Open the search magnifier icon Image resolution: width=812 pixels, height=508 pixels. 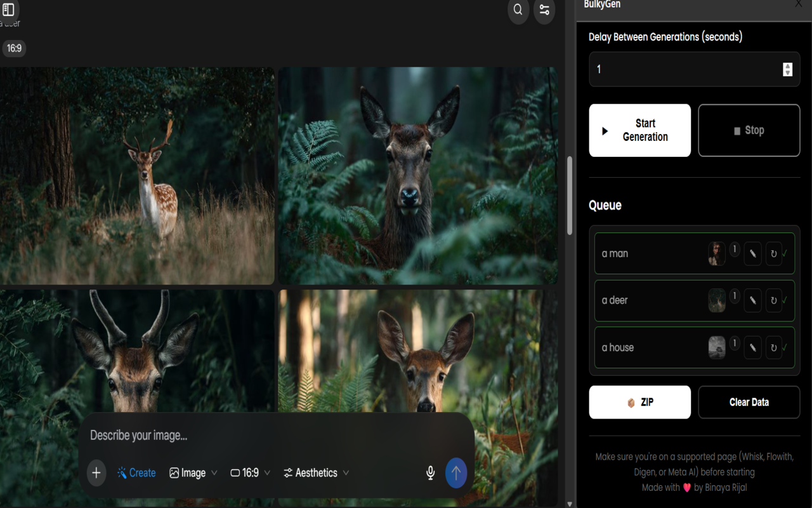[x=518, y=10]
